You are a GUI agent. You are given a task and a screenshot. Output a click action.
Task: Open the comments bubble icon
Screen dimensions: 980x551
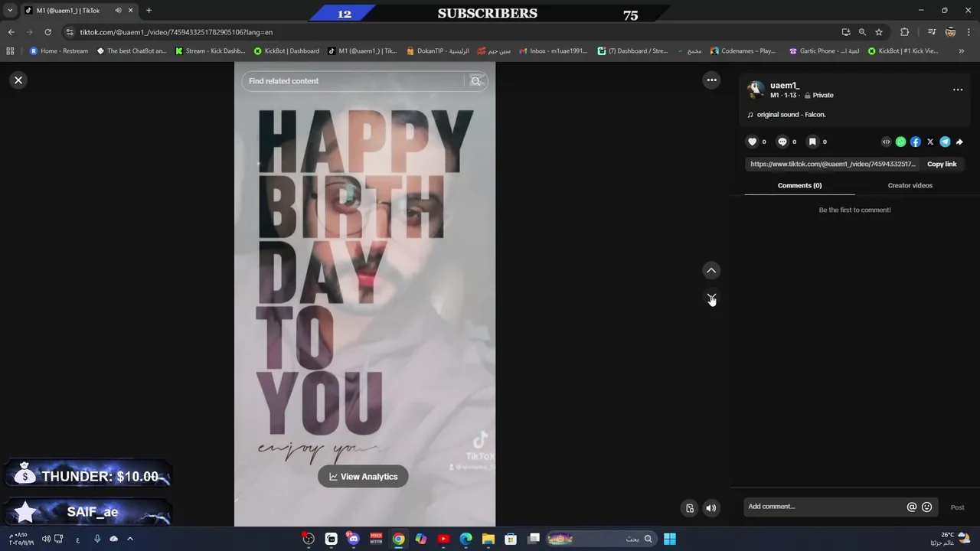click(782, 142)
